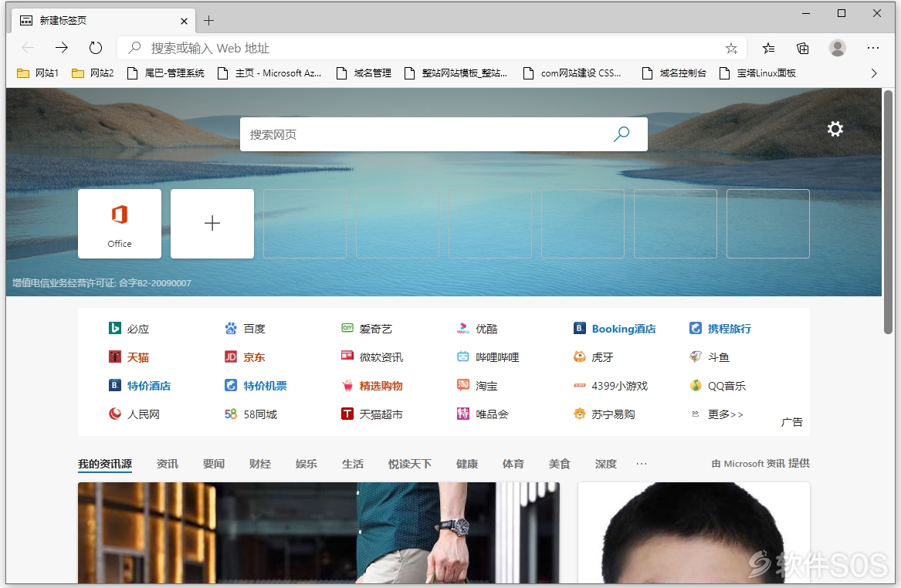Select the 财经 news tab

[259, 464]
